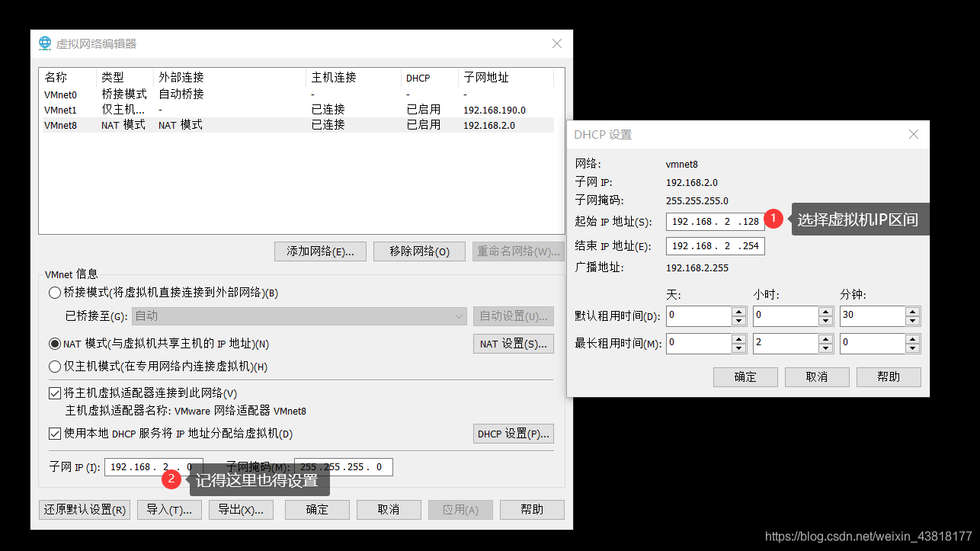Click 取消 in DHCP 设置
This screenshot has width=980, height=551.
tap(817, 377)
